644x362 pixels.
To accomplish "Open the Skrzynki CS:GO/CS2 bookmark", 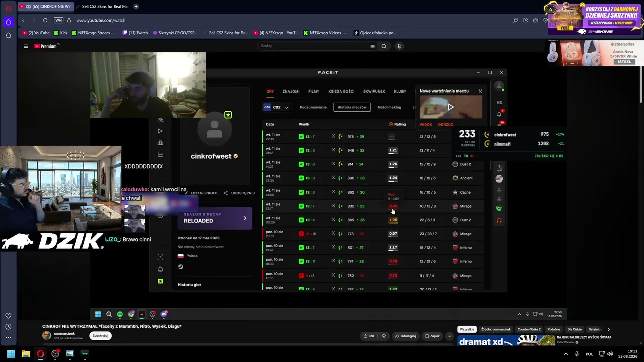I will tap(175, 33).
